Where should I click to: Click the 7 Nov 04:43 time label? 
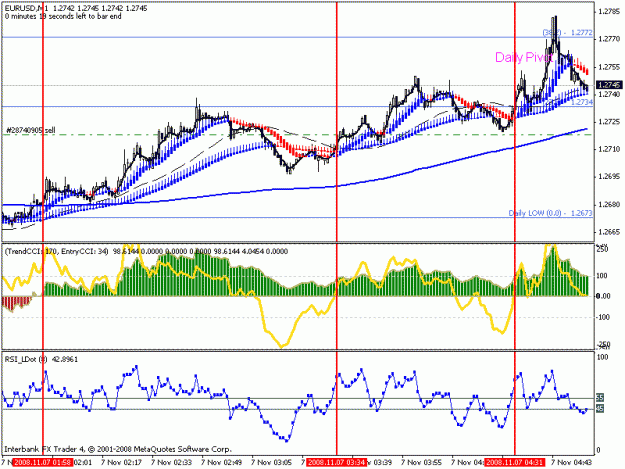(x=572, y=463)
